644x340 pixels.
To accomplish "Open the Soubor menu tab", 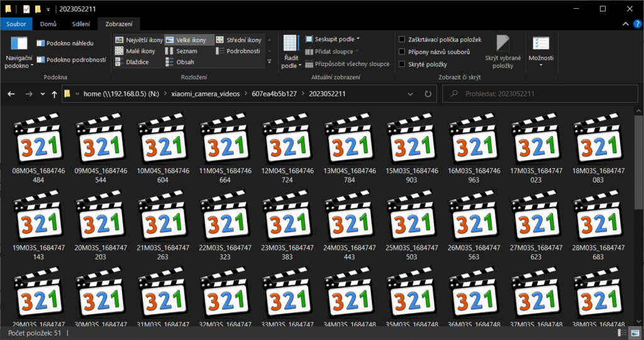I will pyautogui.click(x=17, y=25).
